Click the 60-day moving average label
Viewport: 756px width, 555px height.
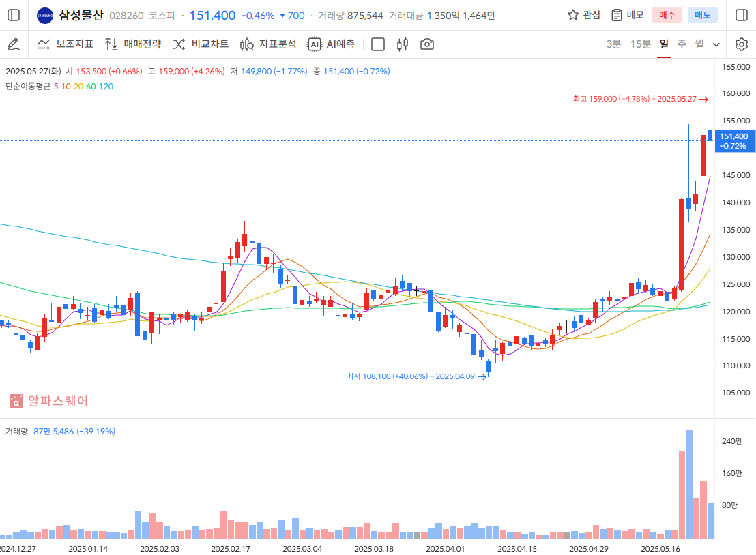[91, 86]
